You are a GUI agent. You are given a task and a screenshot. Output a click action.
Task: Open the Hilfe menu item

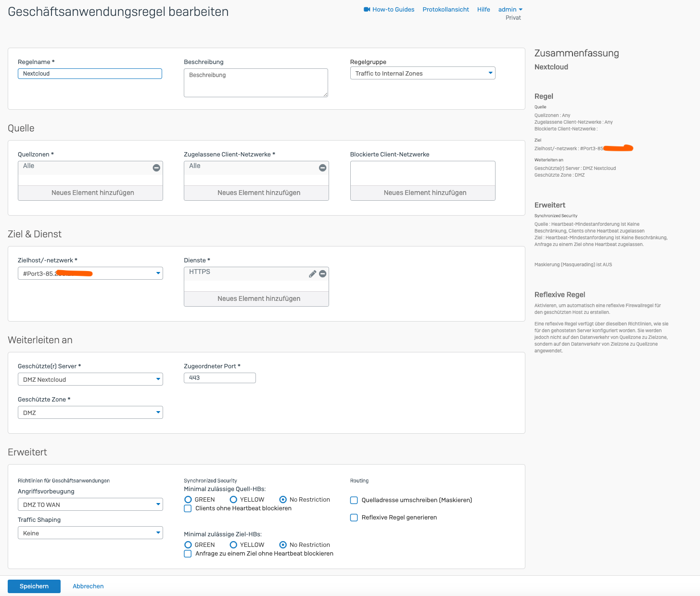pyautogui.click(x=484, y=9)
